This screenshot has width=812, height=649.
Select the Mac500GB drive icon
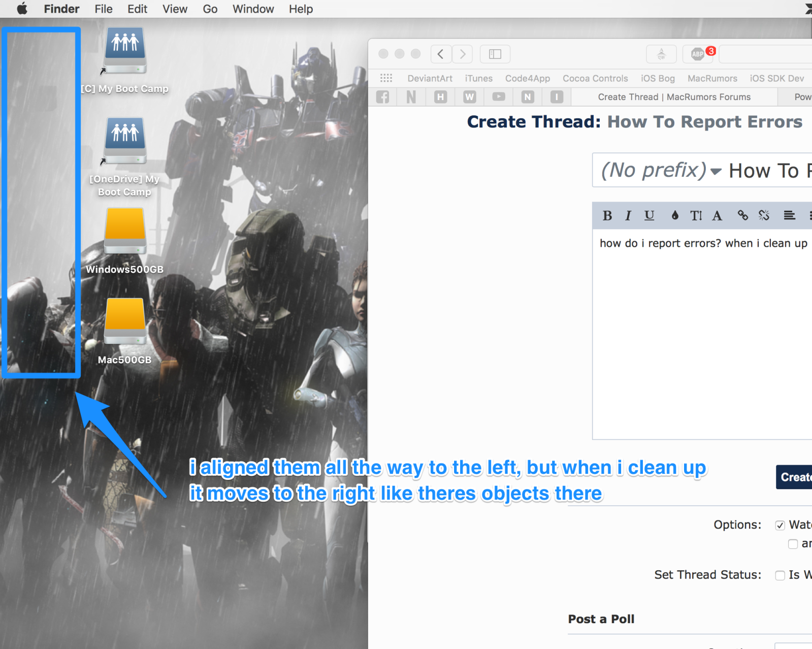(125, 321)
